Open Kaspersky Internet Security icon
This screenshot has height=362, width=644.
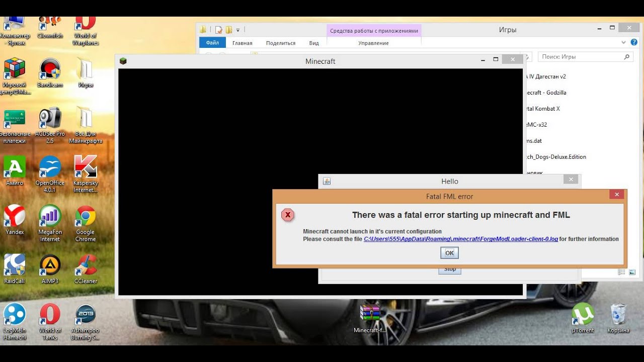point(85,174)
